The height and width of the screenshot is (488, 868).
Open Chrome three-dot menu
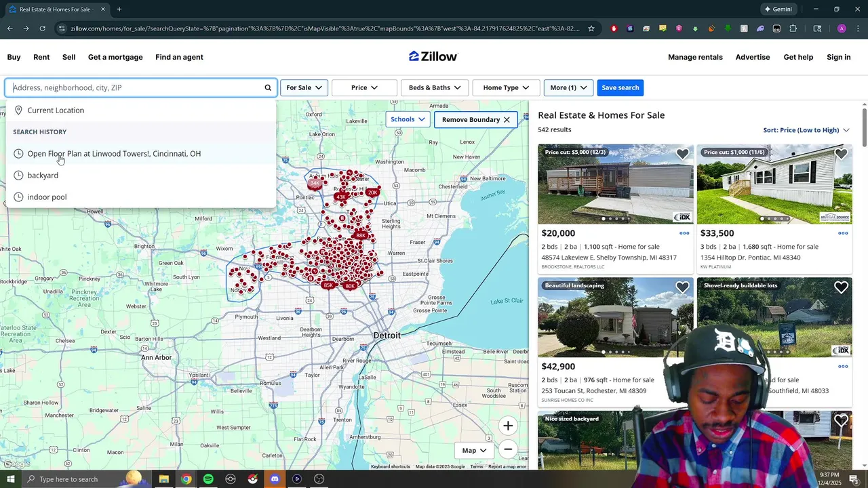click(x=858, y=28)
